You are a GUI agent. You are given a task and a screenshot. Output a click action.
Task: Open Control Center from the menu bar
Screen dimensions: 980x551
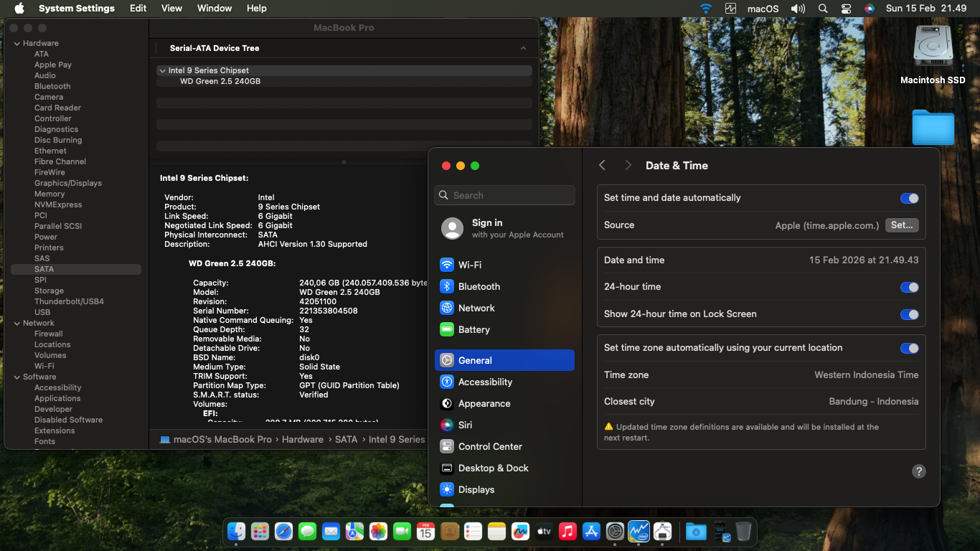point(847,9)
